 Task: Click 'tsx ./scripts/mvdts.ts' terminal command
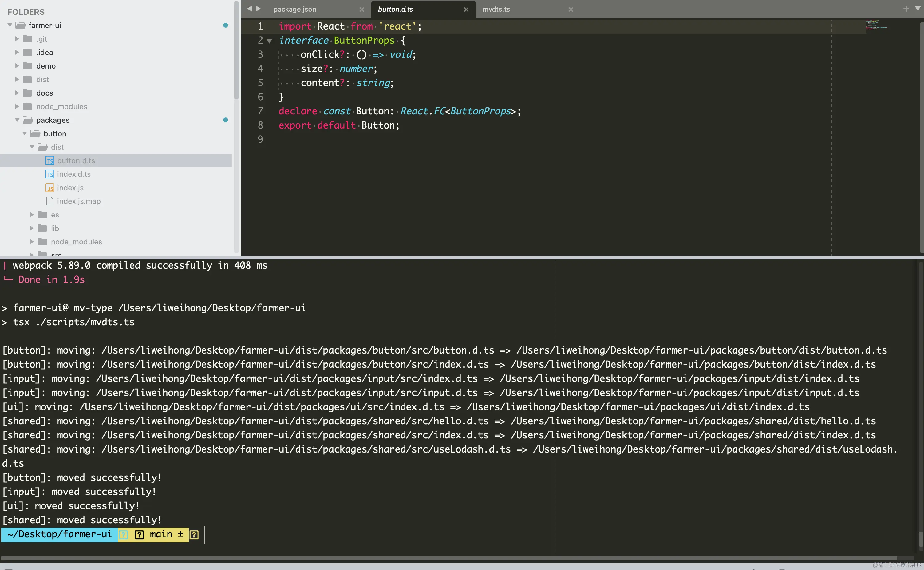pyautogui.click(x=74, y=322)
